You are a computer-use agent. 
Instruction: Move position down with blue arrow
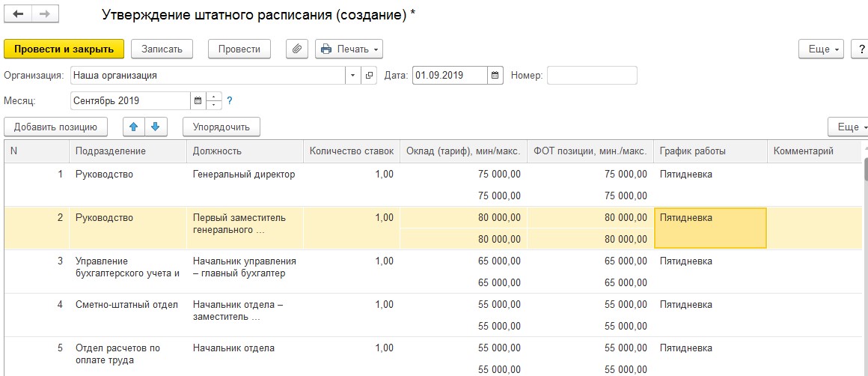pyautogui.click(x=156, y=127)
